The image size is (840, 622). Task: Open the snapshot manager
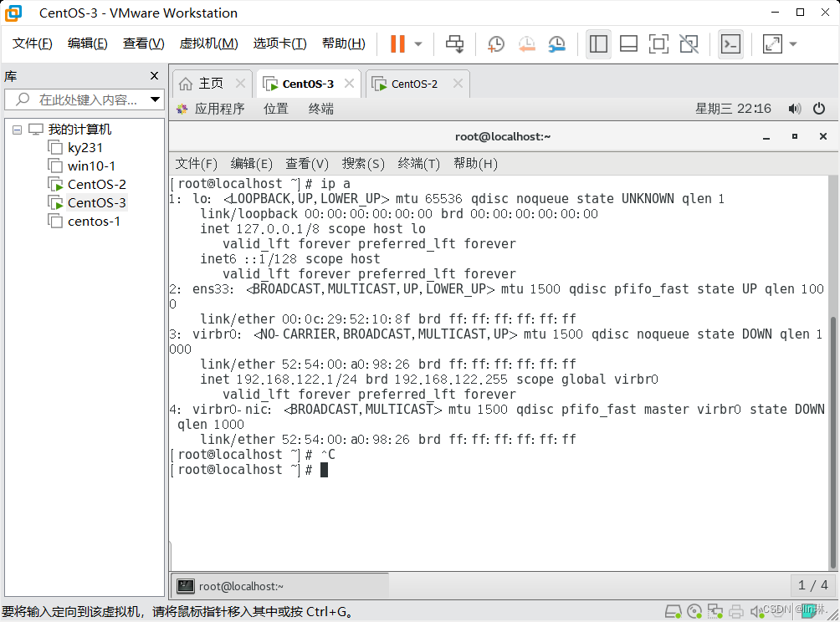(x=557, y=44)
